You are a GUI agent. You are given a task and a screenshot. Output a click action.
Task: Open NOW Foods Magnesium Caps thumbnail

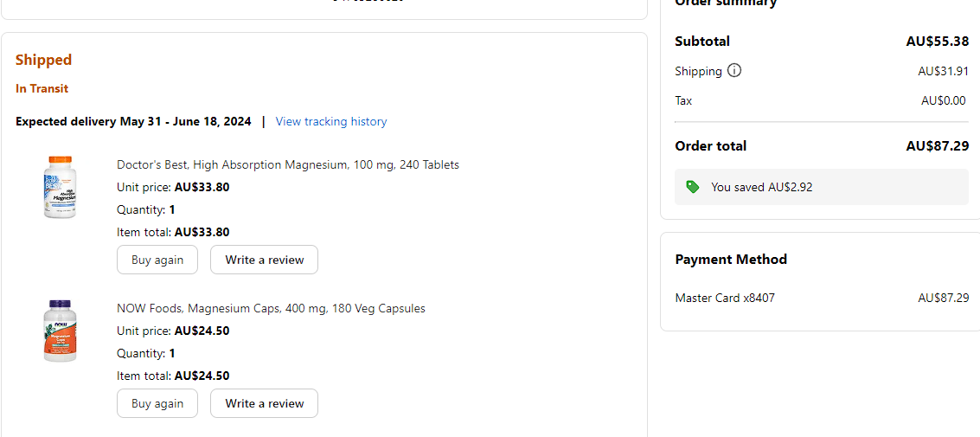coord(60,331)
